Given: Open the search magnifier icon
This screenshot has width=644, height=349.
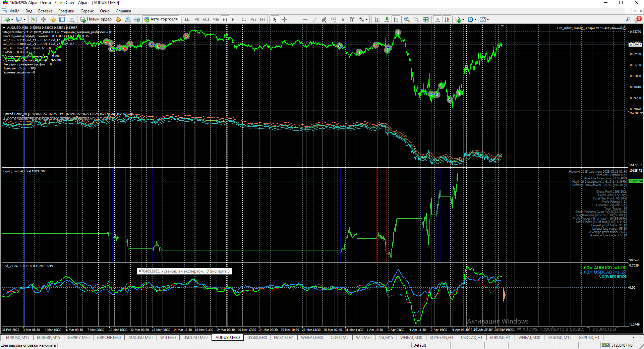Looking at the screenshot, I should pyautogui.click(x=628, y=19).
